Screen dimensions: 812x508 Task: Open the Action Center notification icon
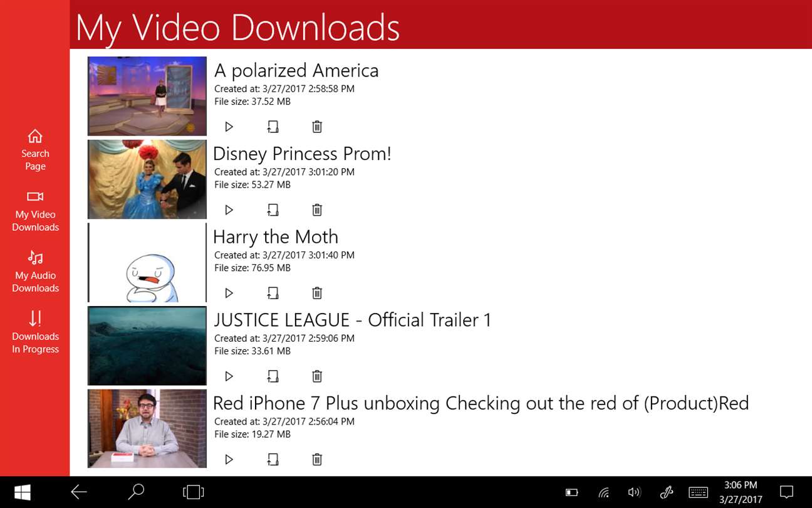pyautogui.click(x=786, y=492)
